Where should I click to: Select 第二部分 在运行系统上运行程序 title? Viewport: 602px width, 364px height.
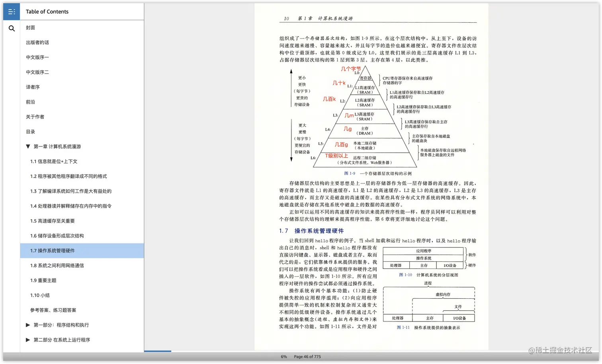(x=62, y=340)
